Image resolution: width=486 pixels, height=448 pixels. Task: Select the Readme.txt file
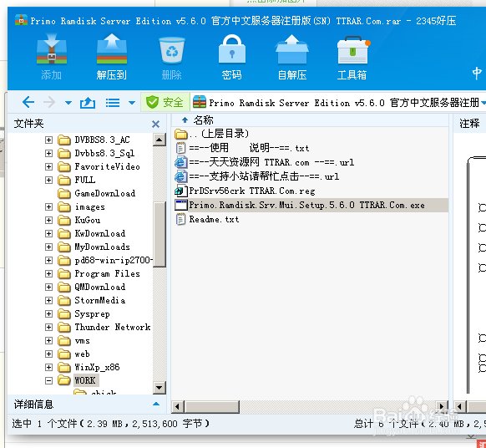pyautogui.click(x=310, y=219)
